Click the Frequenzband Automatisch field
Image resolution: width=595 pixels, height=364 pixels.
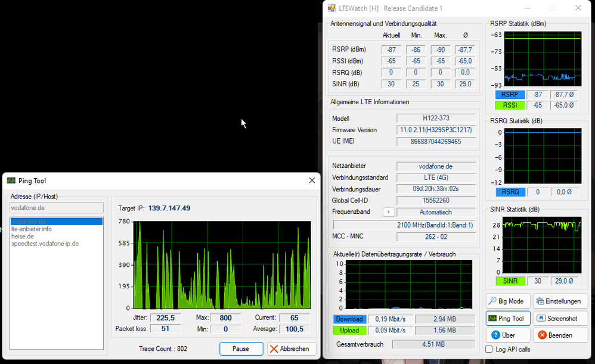436,212
